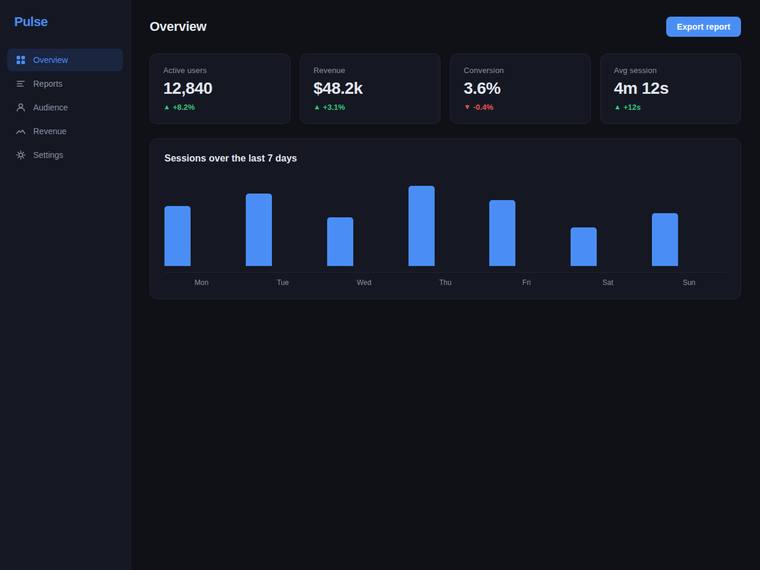This screenshot has width=760, height=570.
Task: Select the Avg session card
Action: click(671, 89)
